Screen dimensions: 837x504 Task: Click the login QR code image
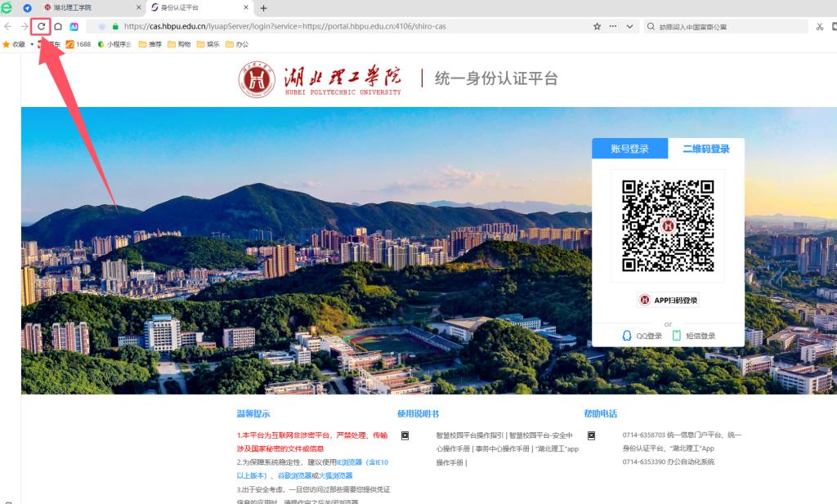[668, 225]
